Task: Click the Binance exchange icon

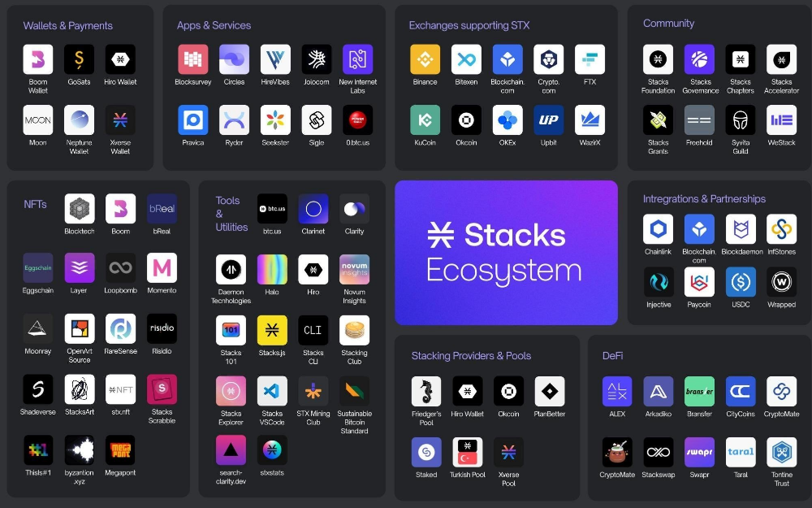Action: point(425,59)
